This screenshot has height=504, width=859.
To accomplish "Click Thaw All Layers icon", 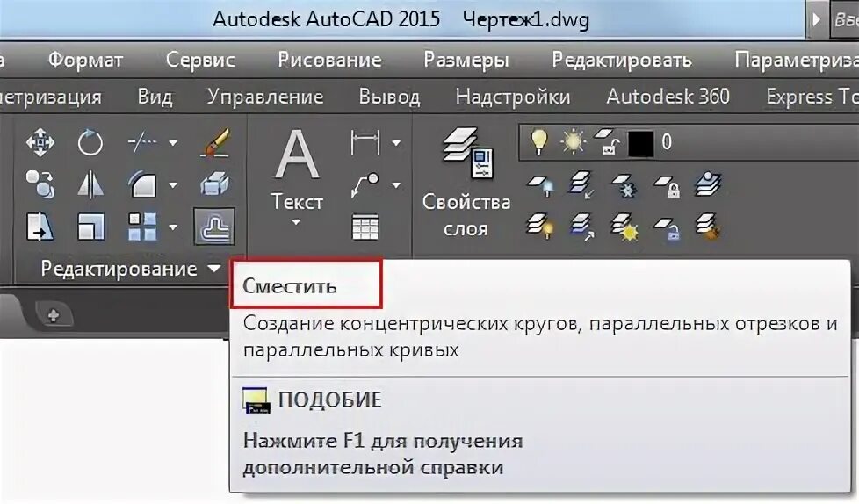I will [624, 227].
